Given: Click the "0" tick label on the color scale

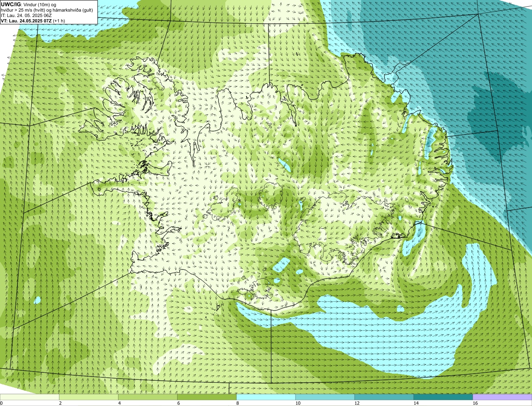Looking at the screenshot, I should 2,403.
